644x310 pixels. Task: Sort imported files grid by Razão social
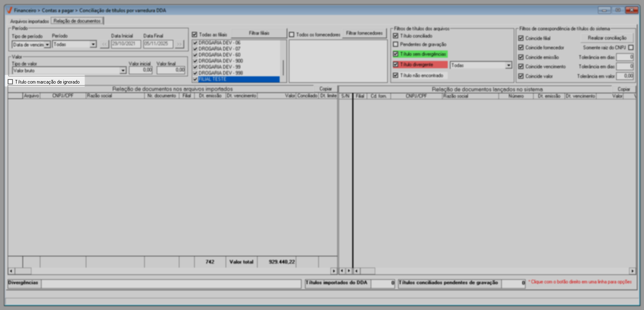click(115, 96)
